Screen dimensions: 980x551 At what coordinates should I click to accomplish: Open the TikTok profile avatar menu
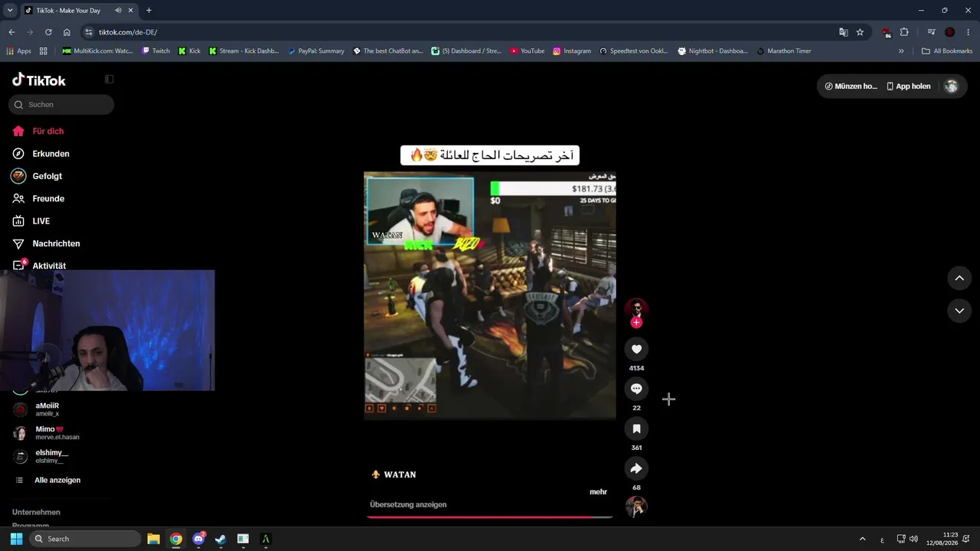point(951,86)
